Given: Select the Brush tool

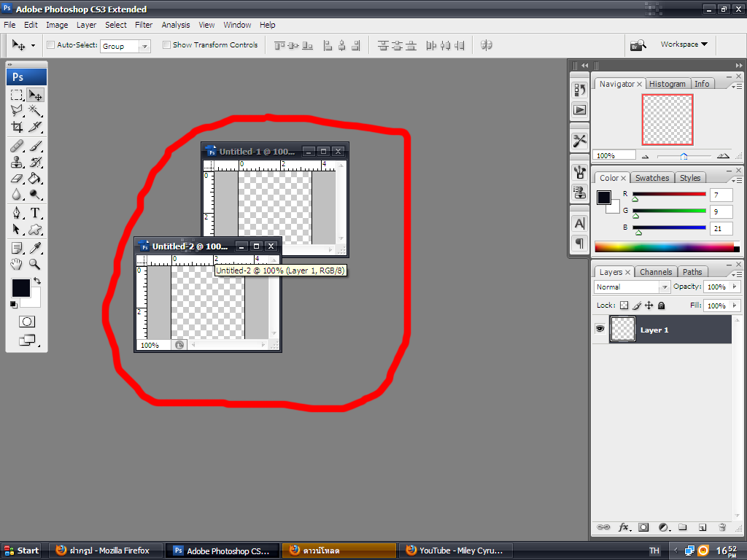Looking at the screenshot, I should (35, 146).
